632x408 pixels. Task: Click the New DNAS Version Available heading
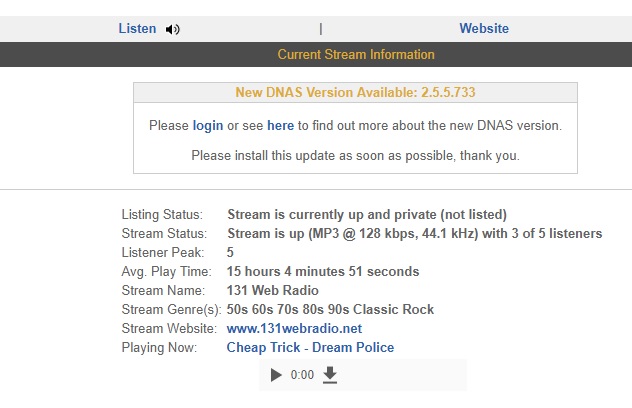(355, 93)
